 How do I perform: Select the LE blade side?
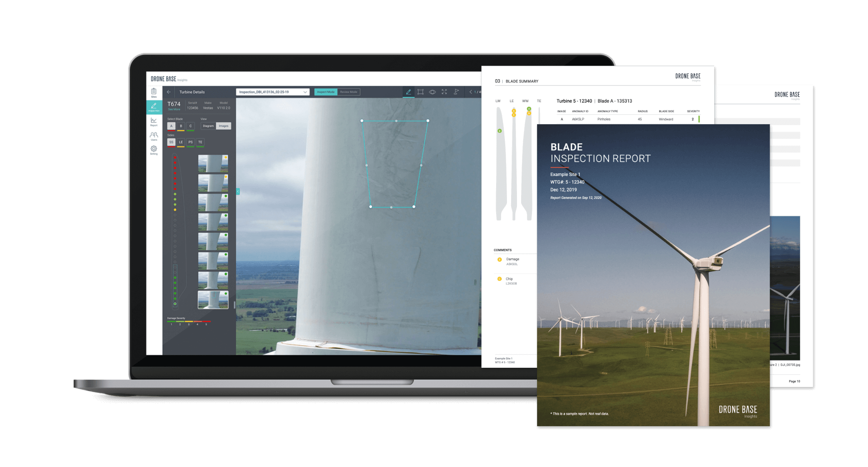[x=181, y=142]
